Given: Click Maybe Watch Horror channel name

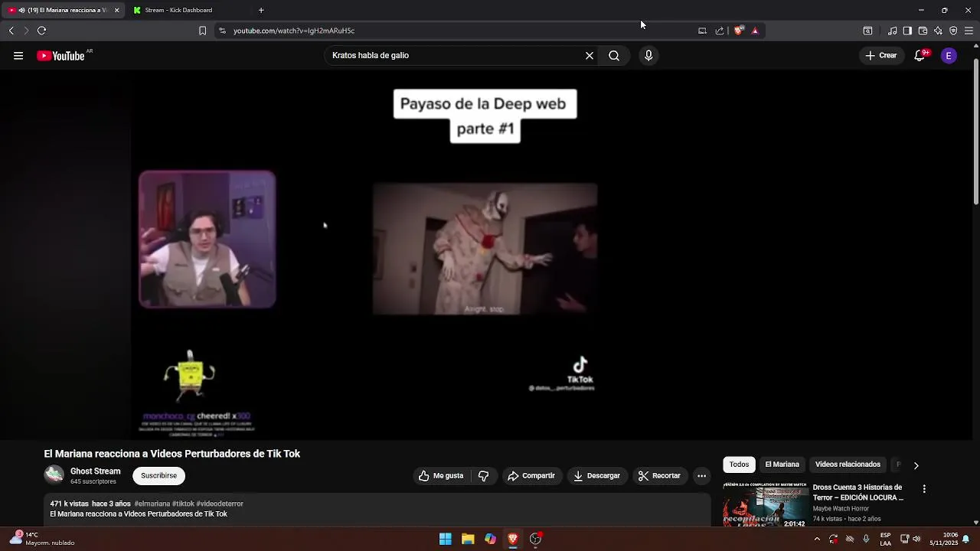Looking at the screenshot, I should tap(841, 509).
